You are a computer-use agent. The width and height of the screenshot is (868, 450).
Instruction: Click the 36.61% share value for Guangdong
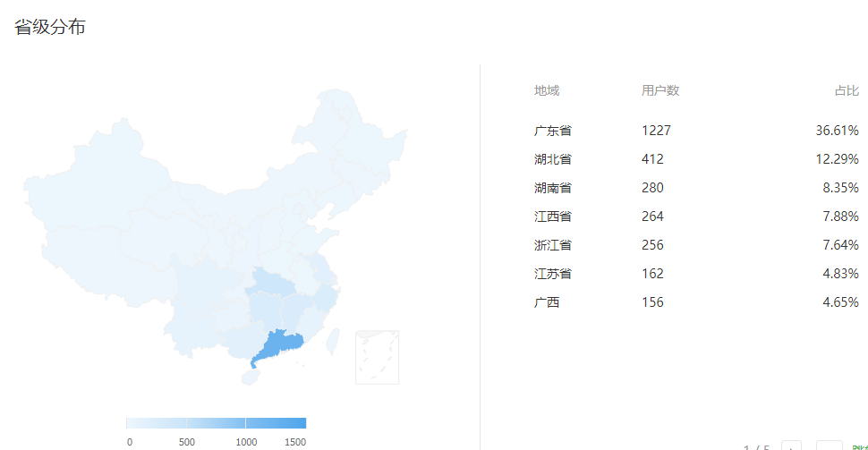(x=837, y=131)
